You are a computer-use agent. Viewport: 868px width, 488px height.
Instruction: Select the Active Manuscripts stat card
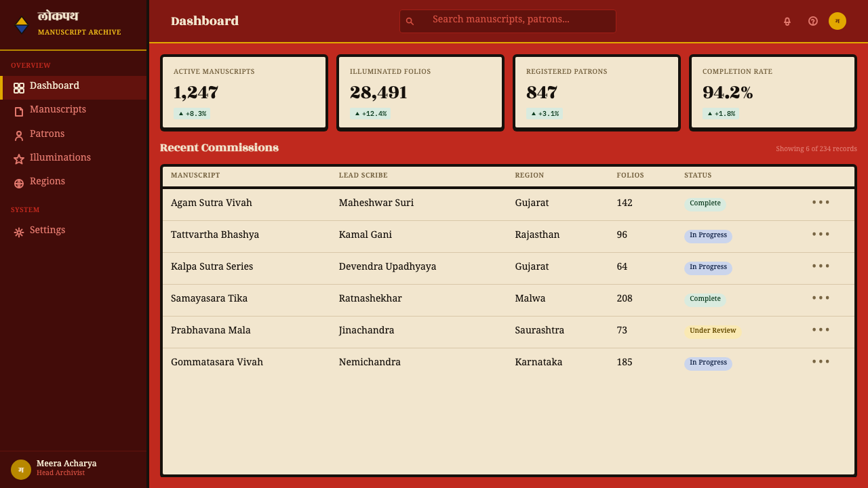tap(244, 93)
